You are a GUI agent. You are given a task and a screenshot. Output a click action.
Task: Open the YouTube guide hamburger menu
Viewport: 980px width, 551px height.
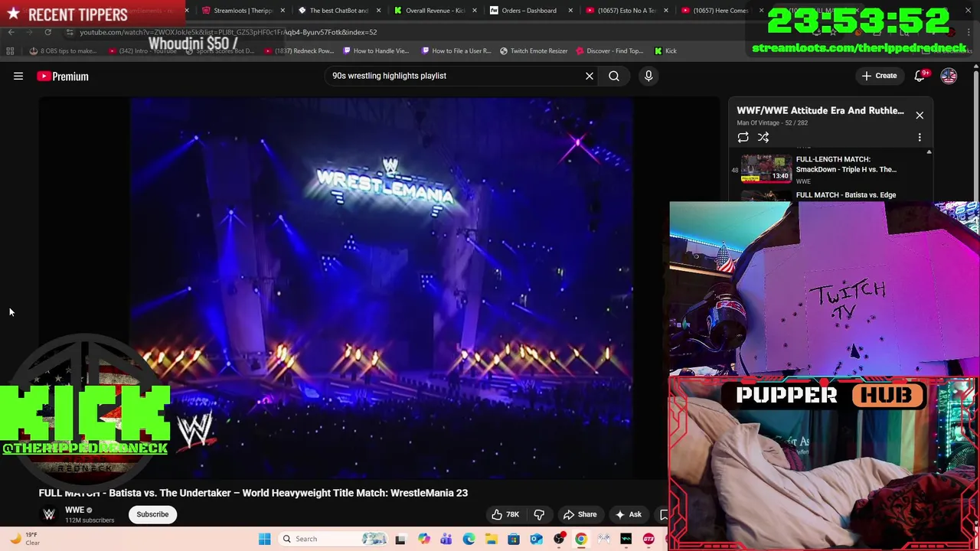(x=18, y=76)
